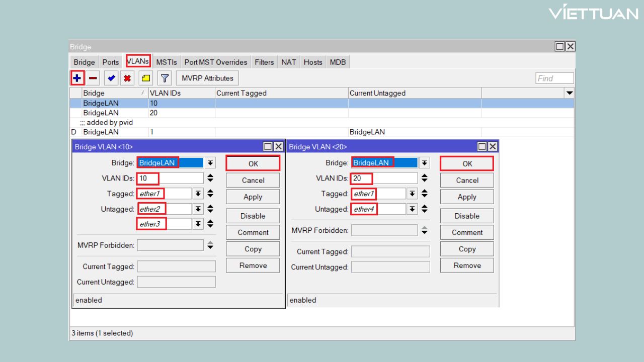This screenshot has height=362, width=644.
Task: Expand Bridge dropdown in VLAN <10> dialog
Action: coord(210,163)
